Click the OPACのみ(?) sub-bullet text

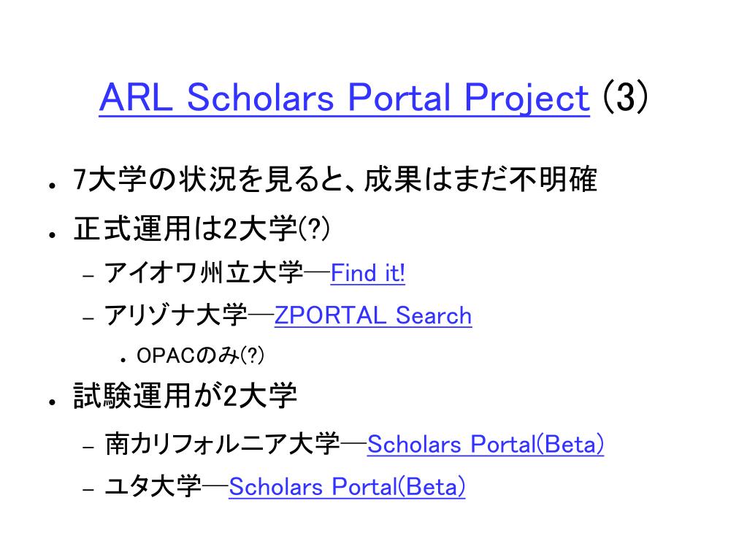(x=200, y=356)
